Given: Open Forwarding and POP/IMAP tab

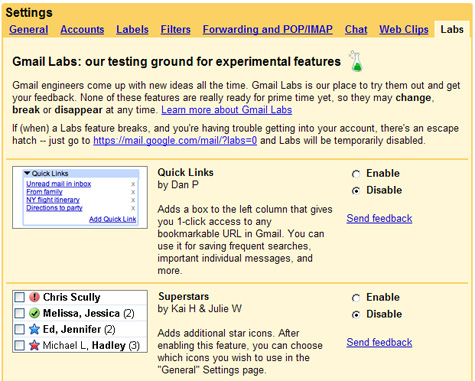Looking at the screenshot, I should [268, 30].
